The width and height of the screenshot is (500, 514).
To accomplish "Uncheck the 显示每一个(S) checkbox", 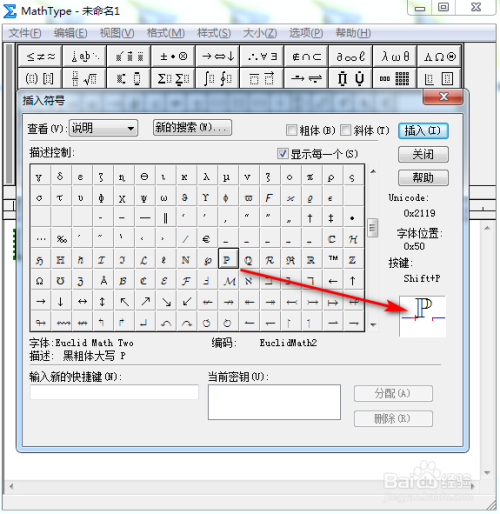I will (x=283, y=154).
